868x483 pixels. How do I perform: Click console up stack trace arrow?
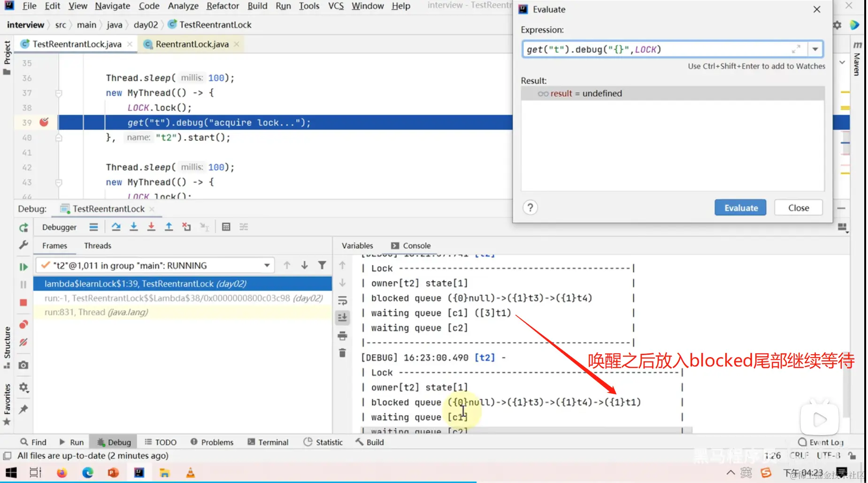click(x=343, y=265)
